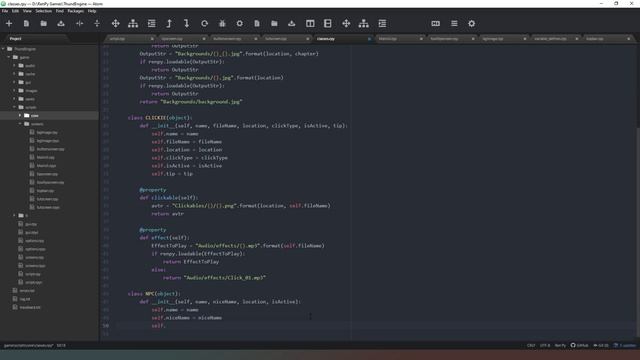Collapse the root ThundEngine project folder
Screen dimensions: 640x360
coord(4,49)
